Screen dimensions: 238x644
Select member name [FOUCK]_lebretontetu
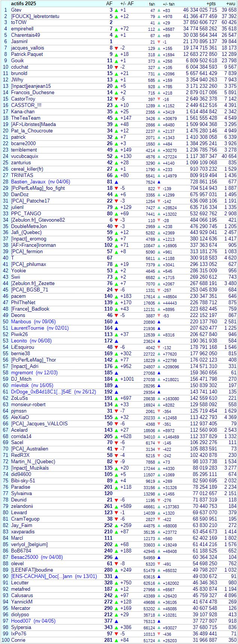[x=35, y=16]
